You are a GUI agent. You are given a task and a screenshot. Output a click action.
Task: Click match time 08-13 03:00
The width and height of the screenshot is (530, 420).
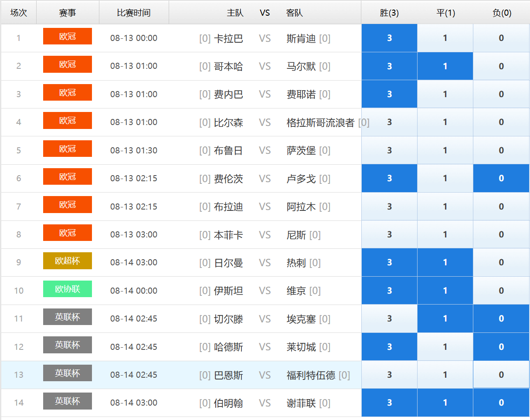click(x=134, y=234)
